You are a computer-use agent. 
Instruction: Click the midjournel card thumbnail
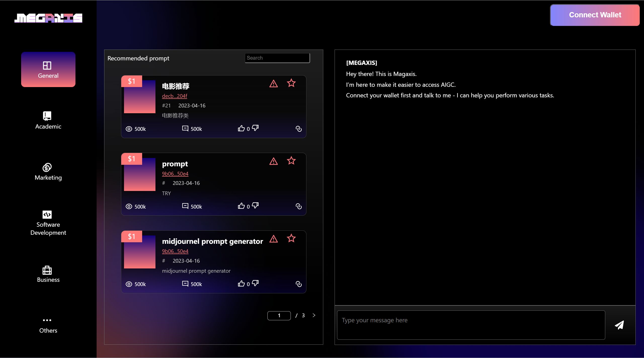click(x=140, y=252)
